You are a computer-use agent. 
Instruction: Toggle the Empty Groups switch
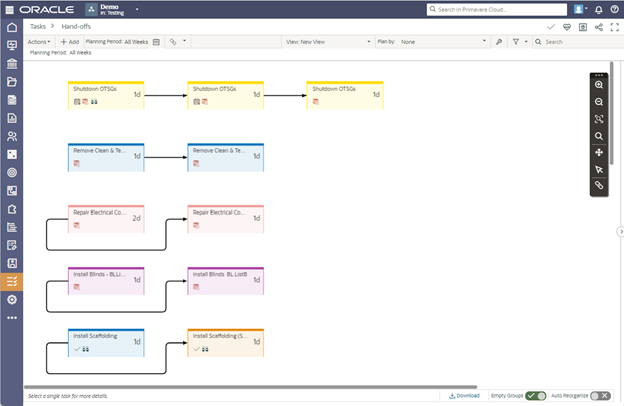point(536,395)
